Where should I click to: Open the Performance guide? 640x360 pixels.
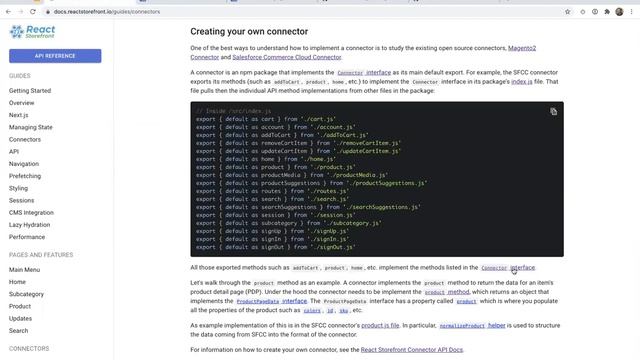(27, 237)
